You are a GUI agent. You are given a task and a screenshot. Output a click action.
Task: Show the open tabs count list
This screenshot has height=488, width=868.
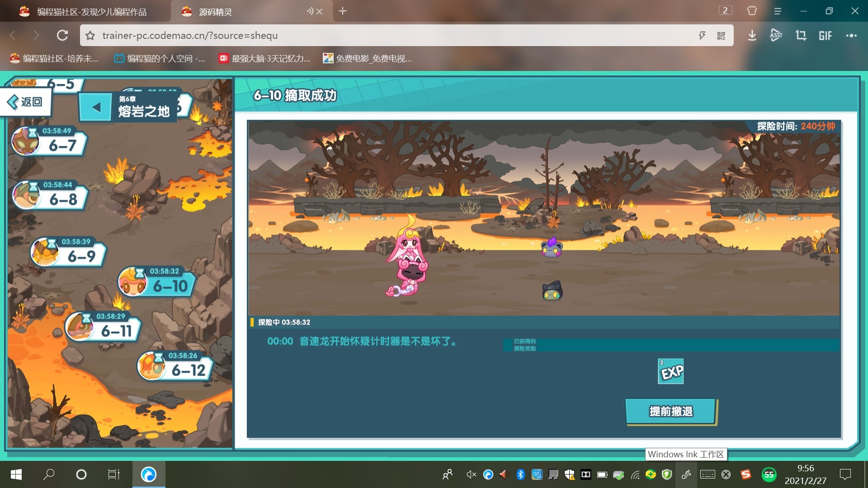tap(725, 10)
